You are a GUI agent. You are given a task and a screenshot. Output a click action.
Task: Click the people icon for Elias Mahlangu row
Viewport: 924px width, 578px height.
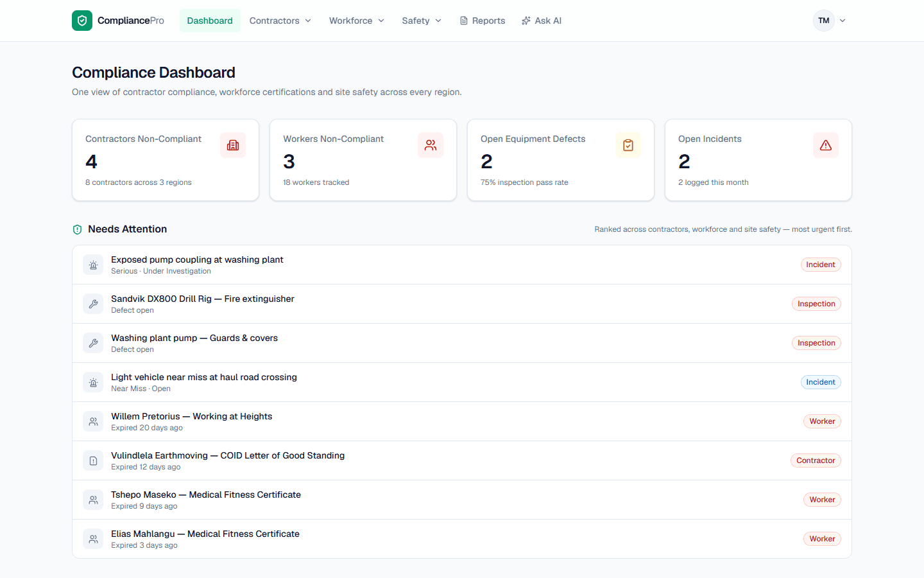[93, 539]
